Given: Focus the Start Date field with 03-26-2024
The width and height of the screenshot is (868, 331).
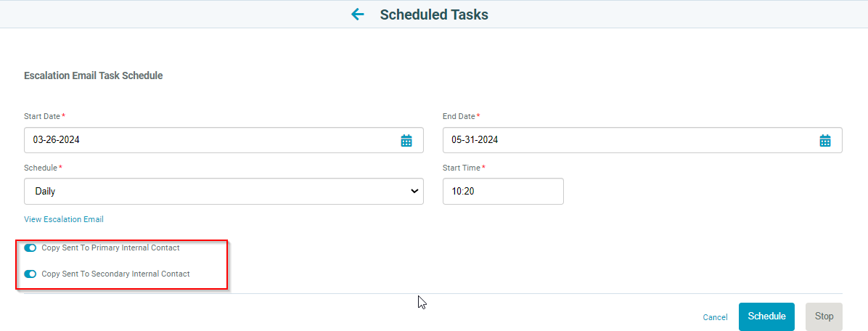Looking at the screenshot, I should [x=224, y=140].
